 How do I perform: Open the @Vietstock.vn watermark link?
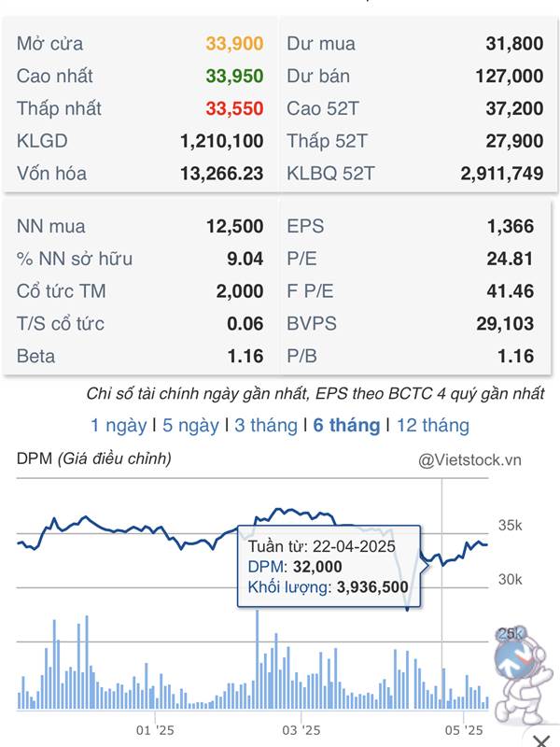pyautogui.click(x=469, y=459)
